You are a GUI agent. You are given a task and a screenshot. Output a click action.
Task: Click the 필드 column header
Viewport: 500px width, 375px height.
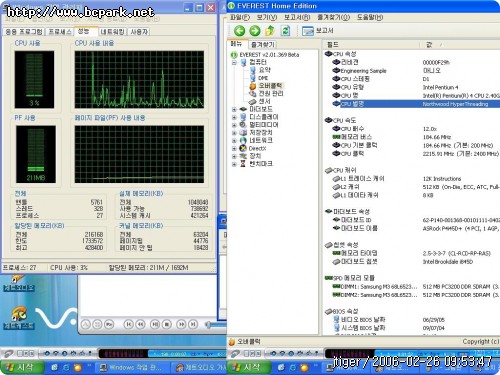370,44
